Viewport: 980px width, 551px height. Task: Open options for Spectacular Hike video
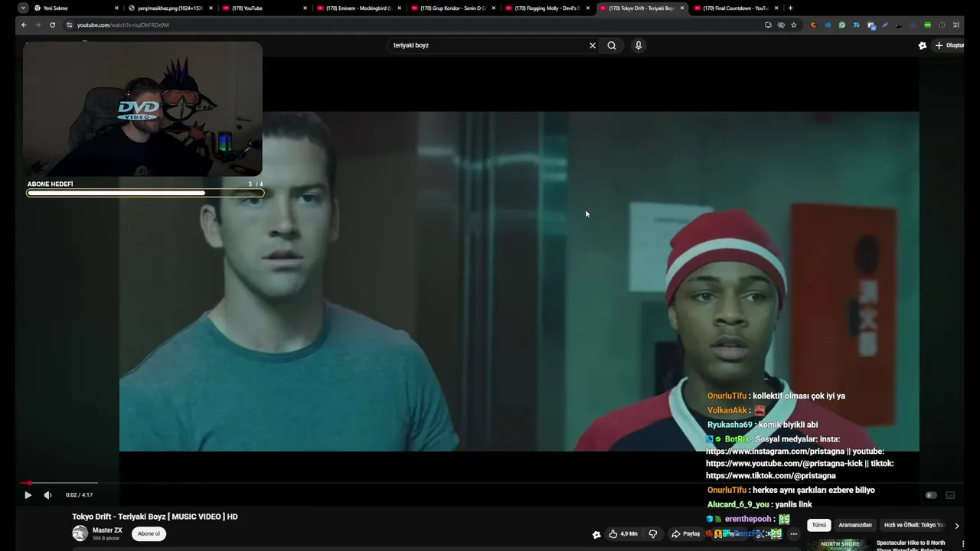click(963, 544)
